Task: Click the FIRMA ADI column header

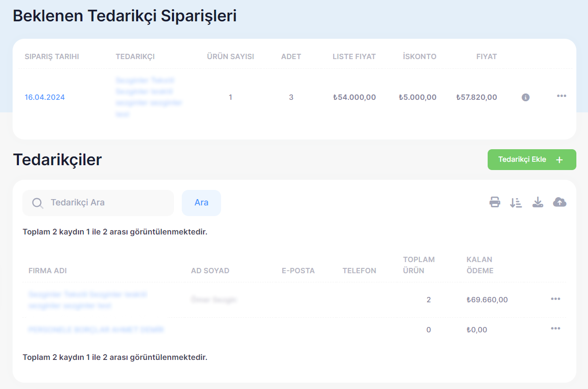Action: [48, 271]
